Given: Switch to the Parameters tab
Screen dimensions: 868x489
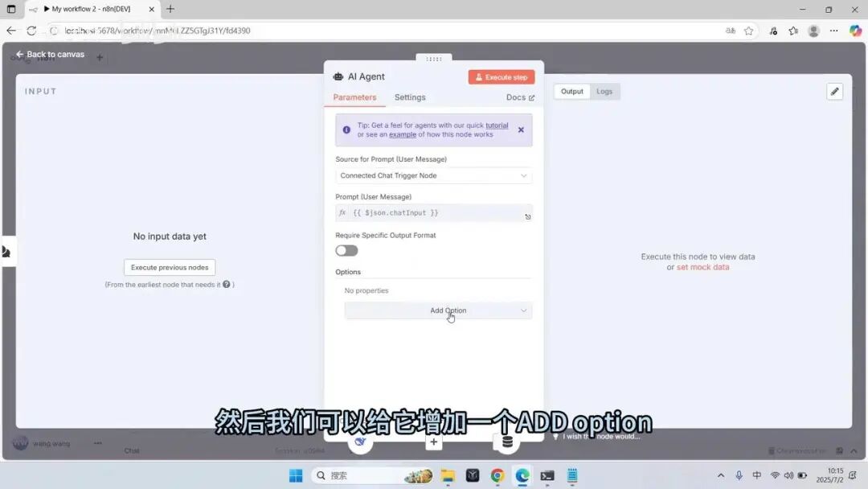Looking at the screenshot, I should pyautogui.click(x=354, y=97).
